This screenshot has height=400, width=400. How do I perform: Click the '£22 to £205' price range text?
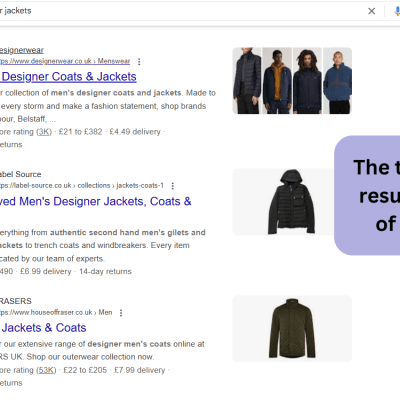click(x=85, y=370)
